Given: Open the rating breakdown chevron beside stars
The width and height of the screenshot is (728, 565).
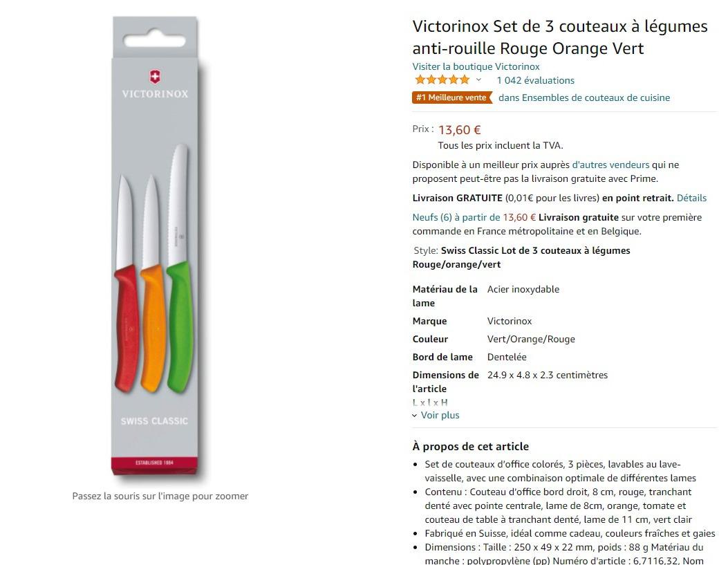Looking at the screenshot, I should [x=478, y=80].
